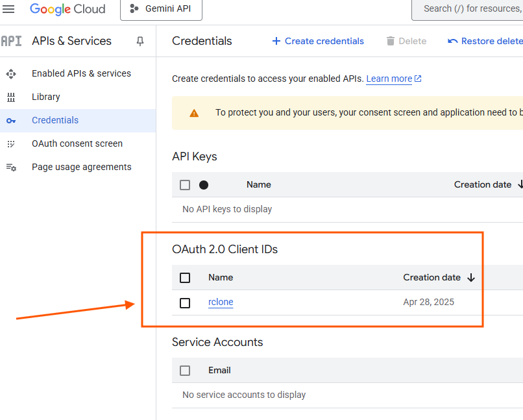523x420 pixels.
Task: Click the OAuth consent screen icon
Action: (11, 143)
